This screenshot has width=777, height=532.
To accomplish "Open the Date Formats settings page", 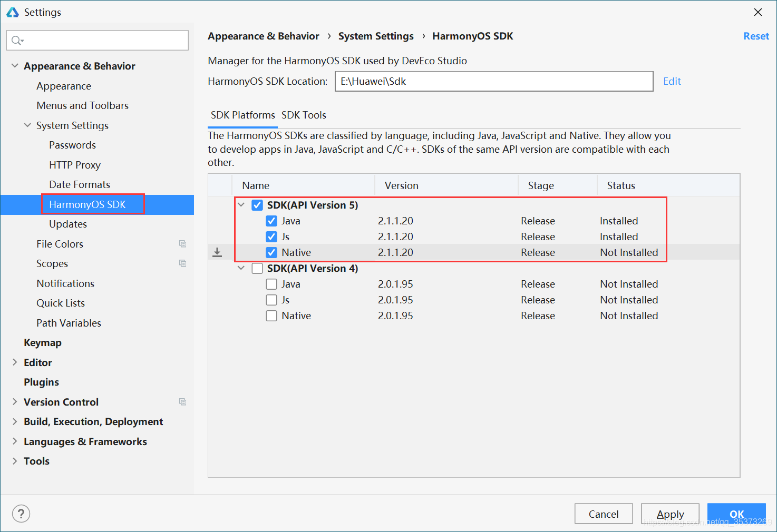I will point(80,184).
